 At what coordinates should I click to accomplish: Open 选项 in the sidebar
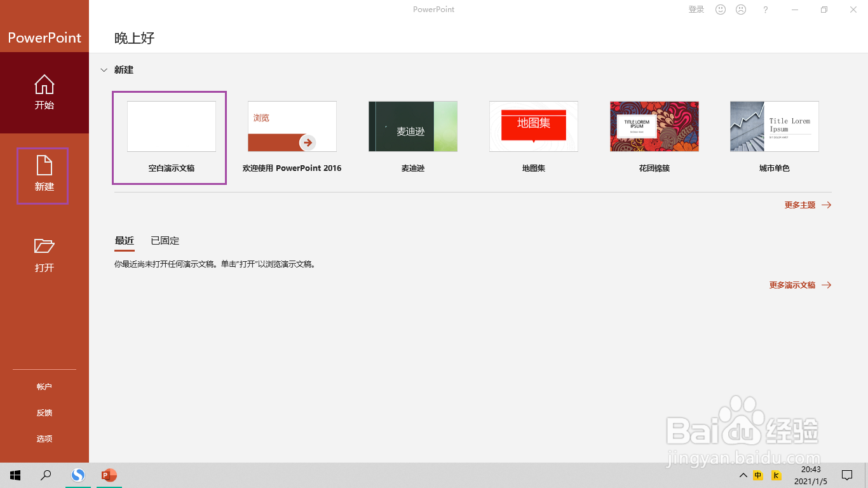44,439
